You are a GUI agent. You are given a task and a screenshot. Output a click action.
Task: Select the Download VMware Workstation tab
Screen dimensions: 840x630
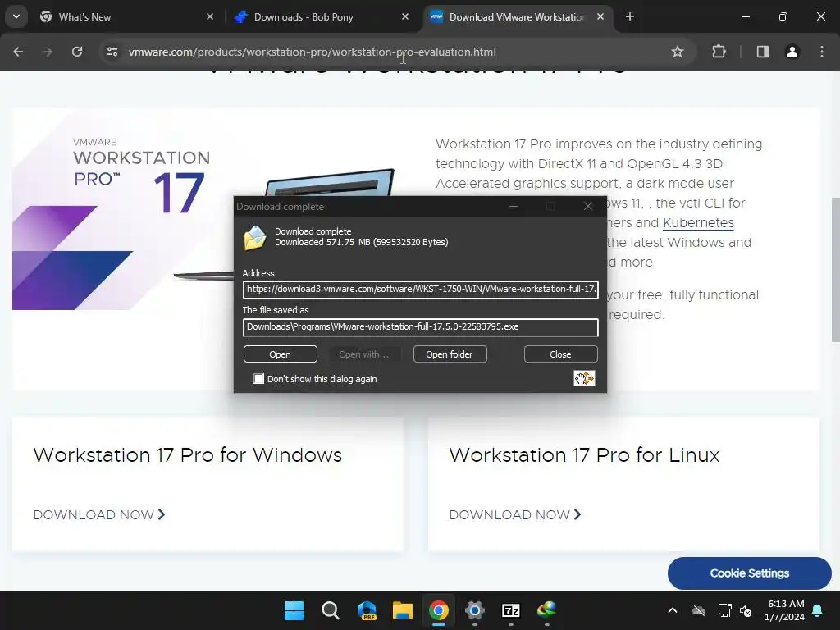click(518, 16)
